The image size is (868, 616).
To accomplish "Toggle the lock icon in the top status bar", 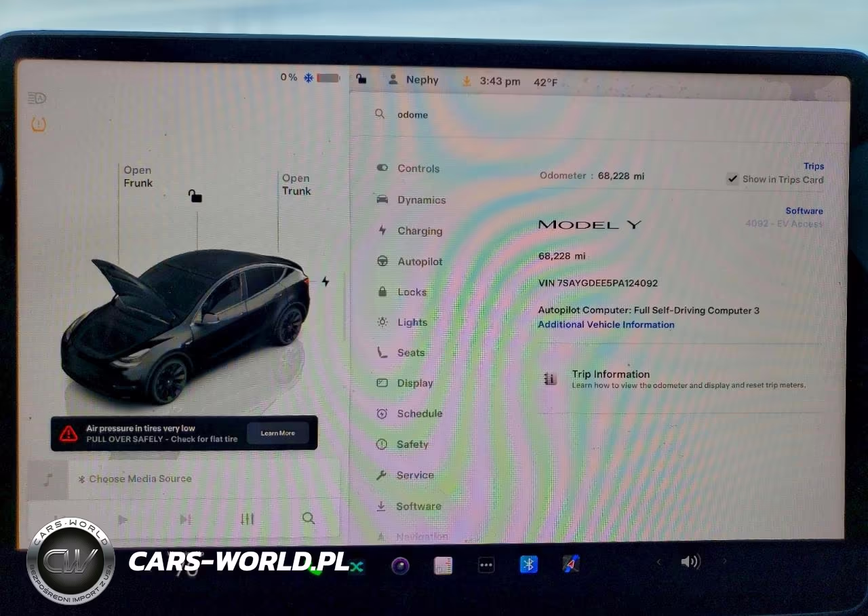I will click(x=361, y=79).
